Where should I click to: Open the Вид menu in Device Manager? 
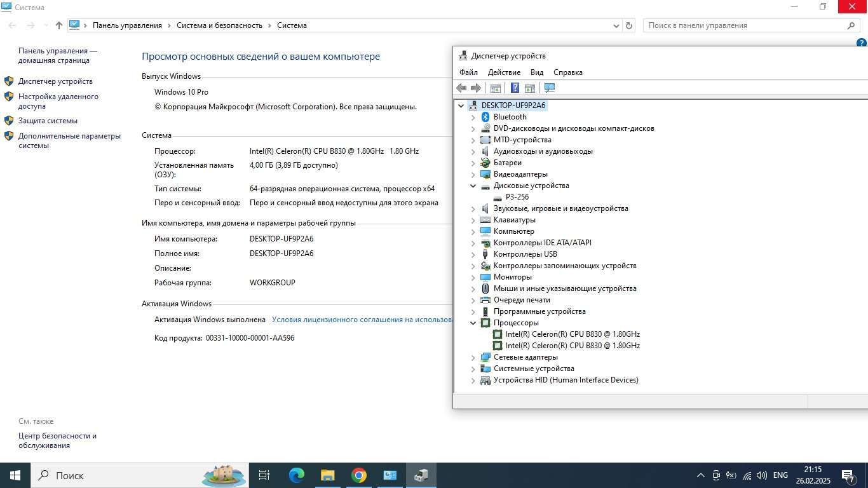coord(537,72)
